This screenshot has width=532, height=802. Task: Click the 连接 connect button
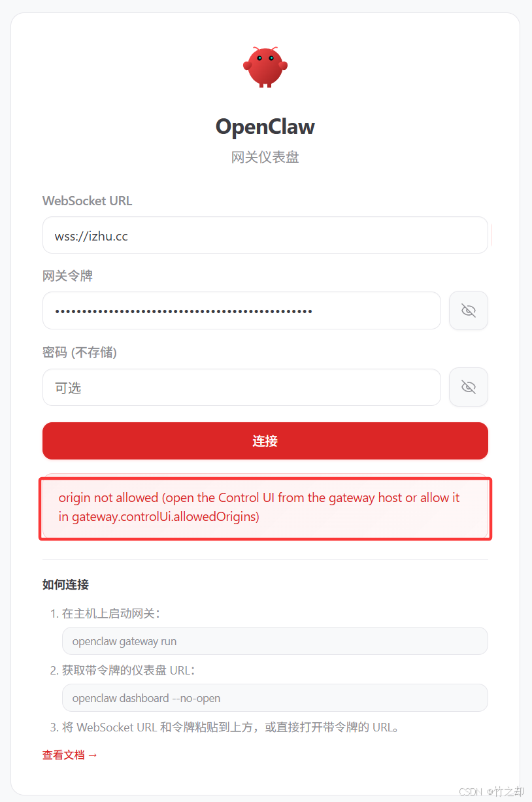265,441
